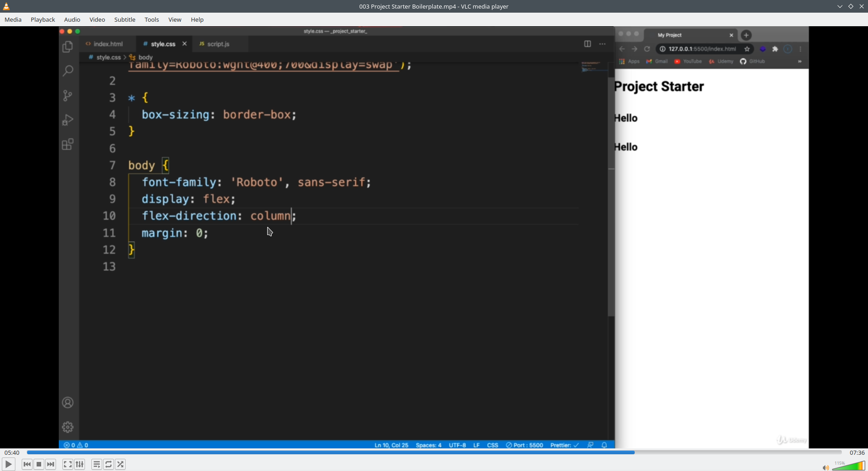
Task: Click VS Code editor vertical scrollbar
Action: click(x=611, y=197)
